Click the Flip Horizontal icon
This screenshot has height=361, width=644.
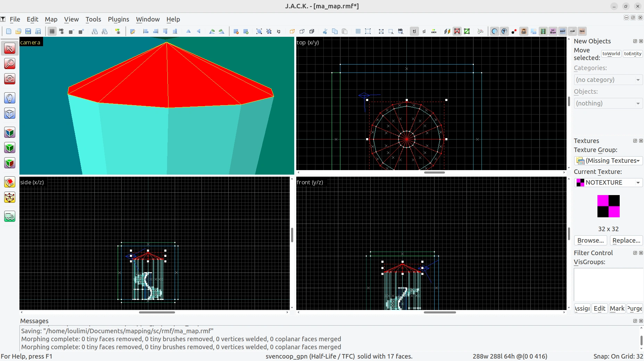coord(189,31)
